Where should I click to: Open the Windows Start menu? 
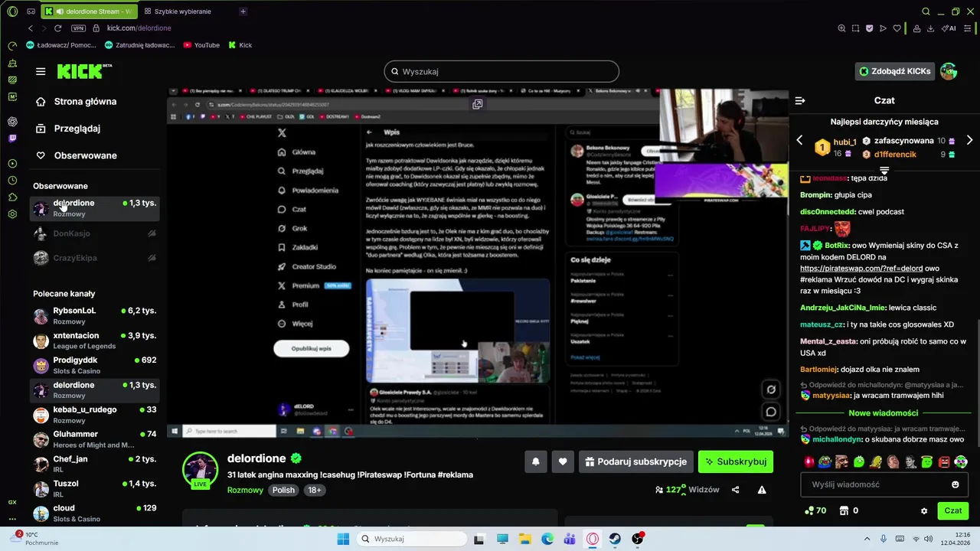343,539
